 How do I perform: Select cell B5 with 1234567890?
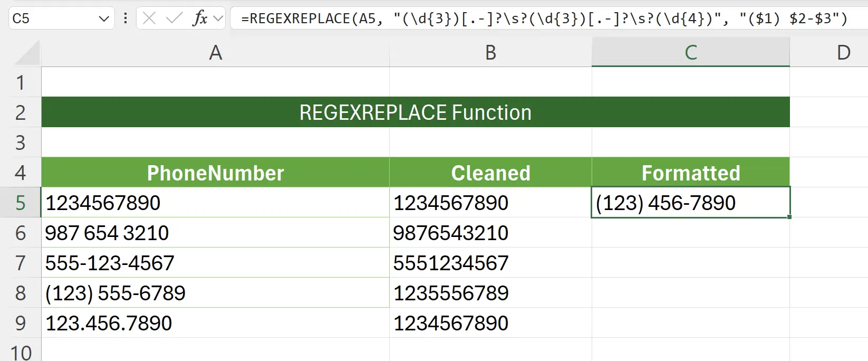490,203
